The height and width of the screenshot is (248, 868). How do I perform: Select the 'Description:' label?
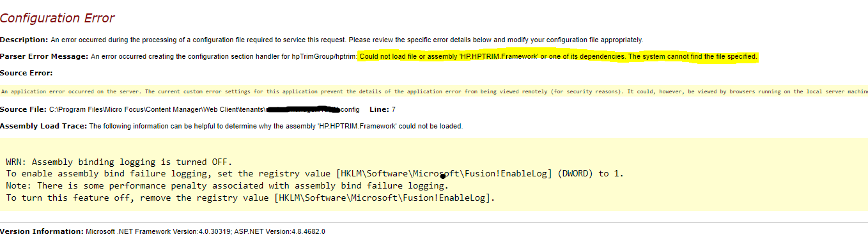pyautogui.click(x=24, y=40)
